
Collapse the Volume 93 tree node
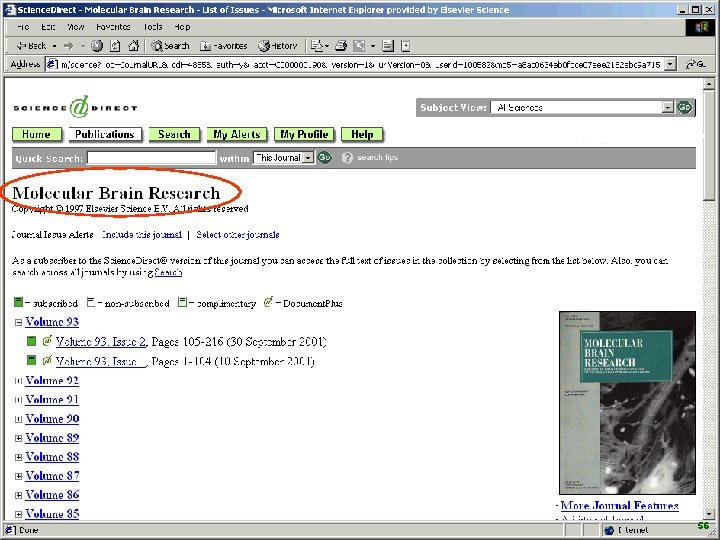click(18, 322)
